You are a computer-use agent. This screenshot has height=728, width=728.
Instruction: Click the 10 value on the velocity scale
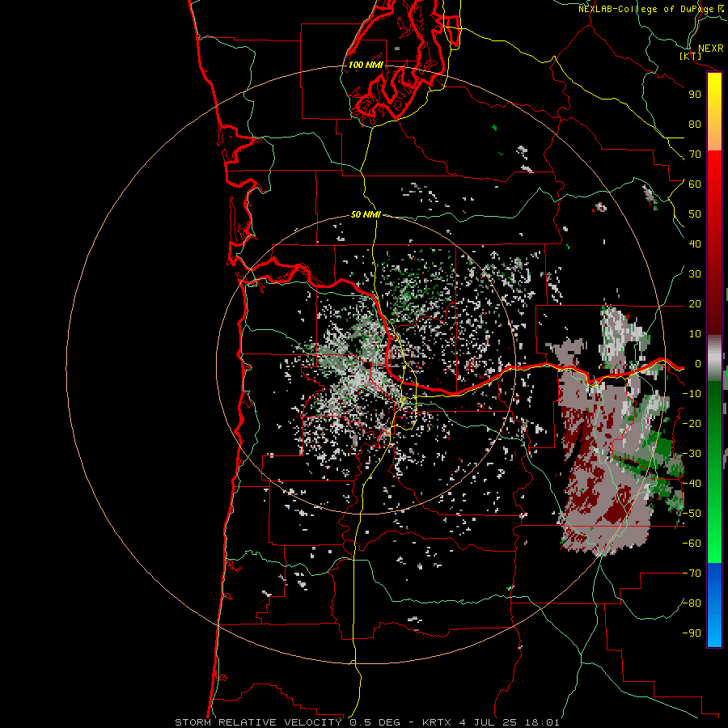[x=695, y=334]
